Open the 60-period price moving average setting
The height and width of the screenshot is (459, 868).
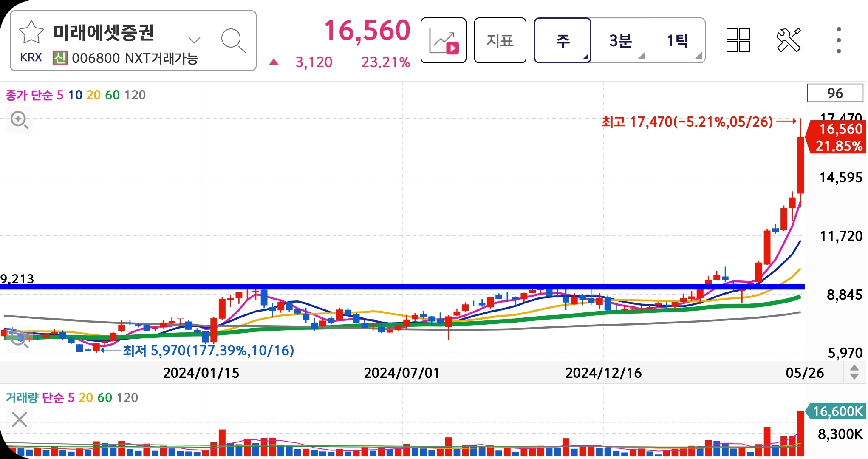[112, 95]
